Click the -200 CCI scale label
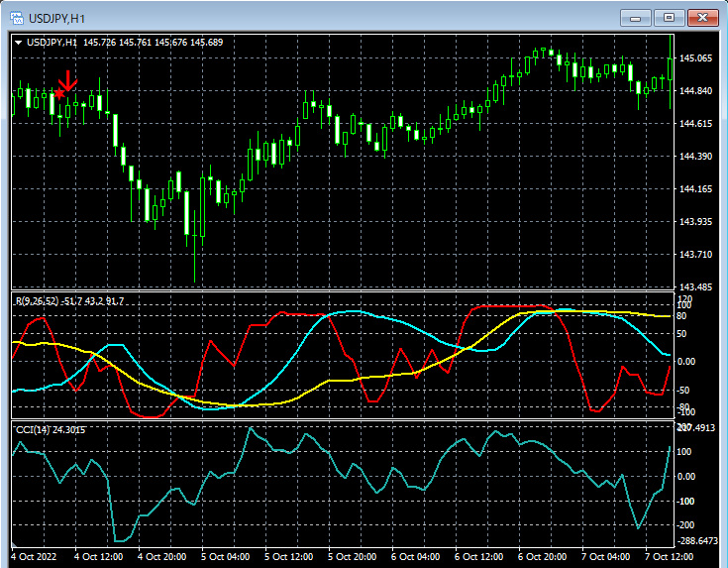 (686, 524)
